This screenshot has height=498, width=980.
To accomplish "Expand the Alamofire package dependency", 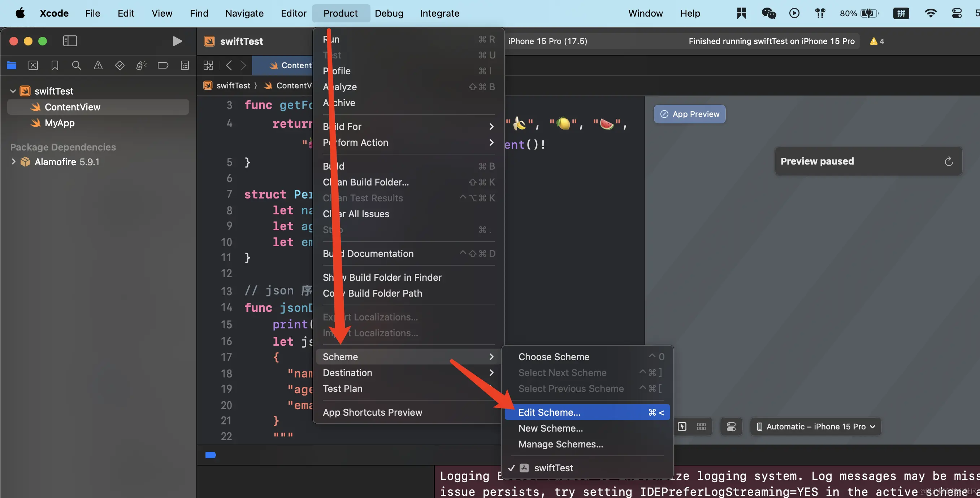I will pyautogui.click(x=13, y=162).
